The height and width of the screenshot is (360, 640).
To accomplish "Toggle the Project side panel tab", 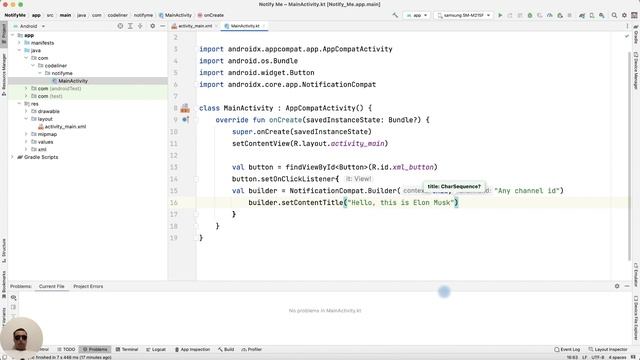I will tap(4, 35).
